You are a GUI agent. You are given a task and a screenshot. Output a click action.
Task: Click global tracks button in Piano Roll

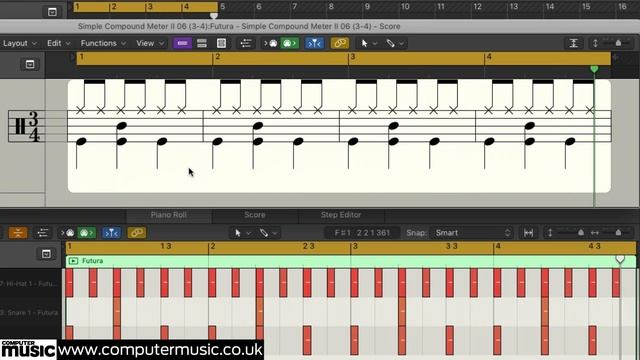[46, 254]
